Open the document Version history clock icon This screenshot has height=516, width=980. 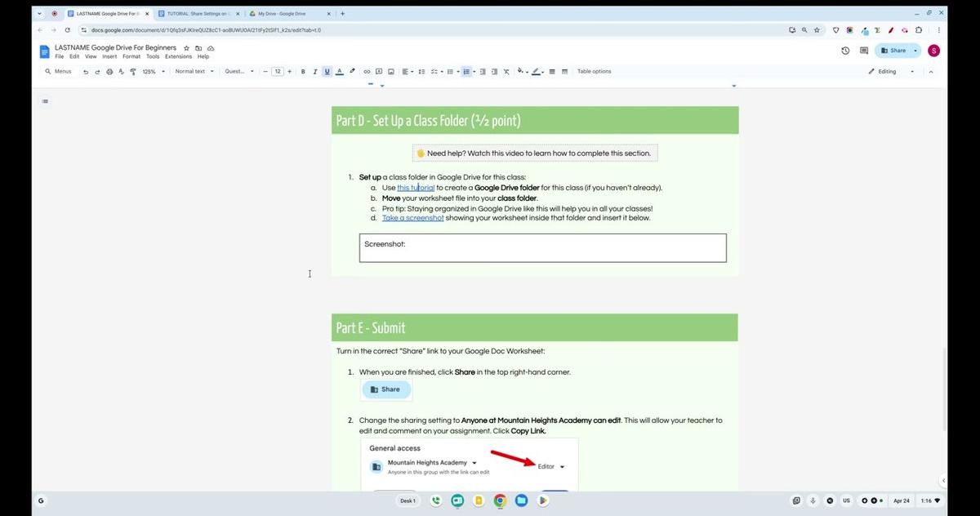(845, 50)
